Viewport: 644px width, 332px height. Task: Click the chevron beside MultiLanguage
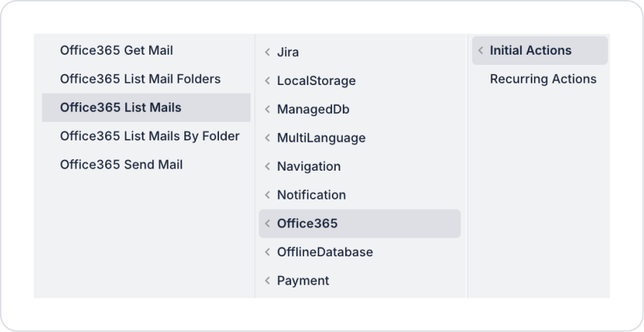coord(267,138)
